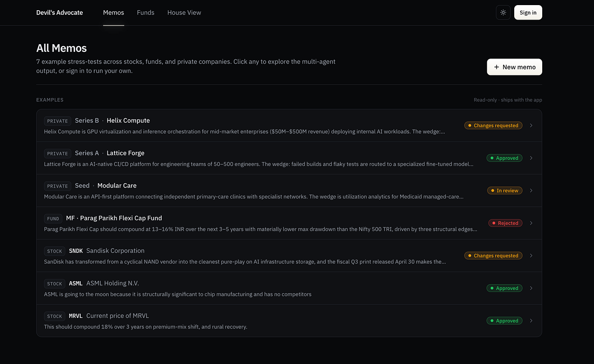Viewport: 594px width, 364px height.
Task: Click the Parag Parikh compound 13–16% INR description
Action: coord(261,229)
